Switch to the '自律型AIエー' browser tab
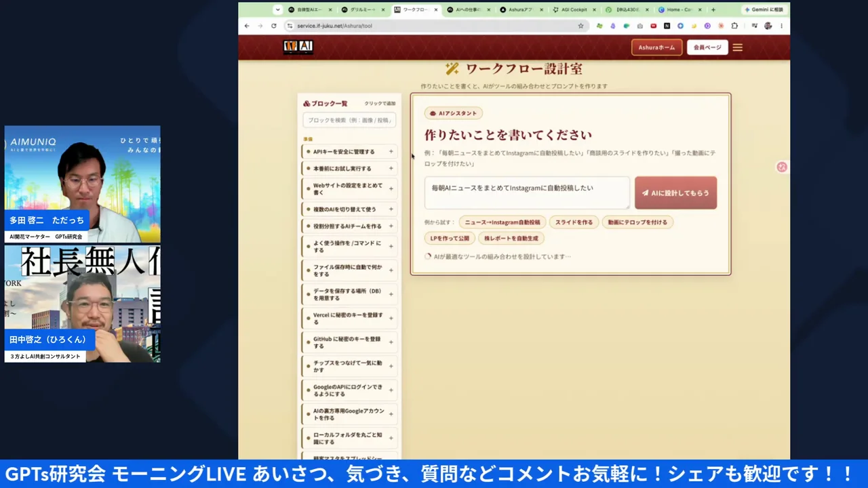The width and height of the screenshot is (868, 488). point(310,9)
